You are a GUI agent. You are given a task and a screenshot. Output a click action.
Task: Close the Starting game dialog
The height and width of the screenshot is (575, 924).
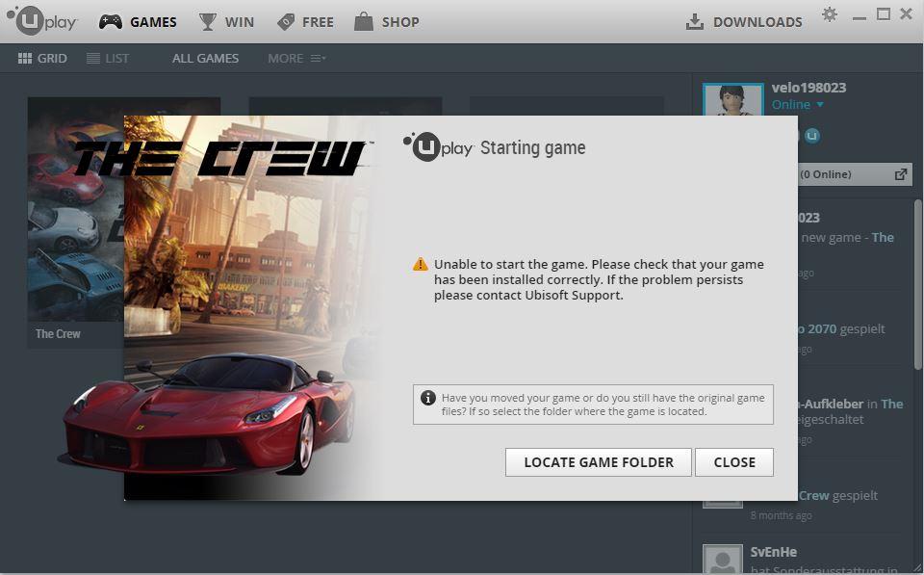click(x=734, y=462)
